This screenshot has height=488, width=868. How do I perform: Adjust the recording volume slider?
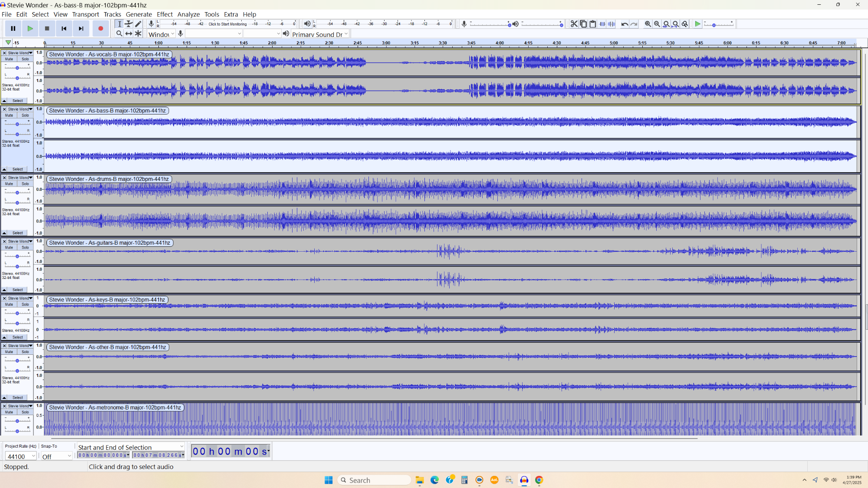pos(491,24)
